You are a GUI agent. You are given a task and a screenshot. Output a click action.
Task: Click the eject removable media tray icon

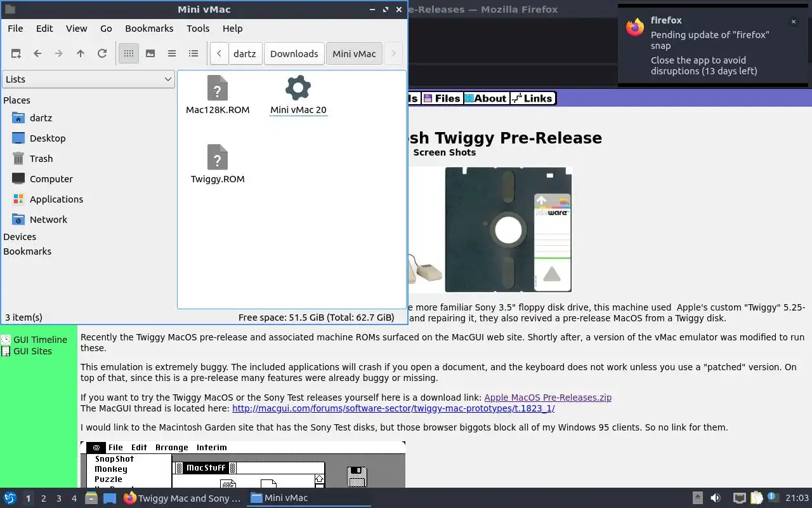click(x=697, y=498)
